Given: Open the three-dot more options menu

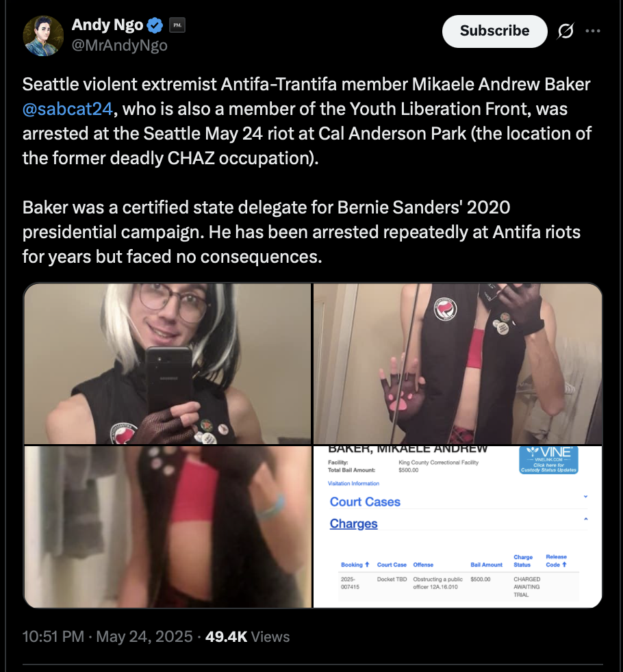Looking at the screenshot, I should coord(593,31).
